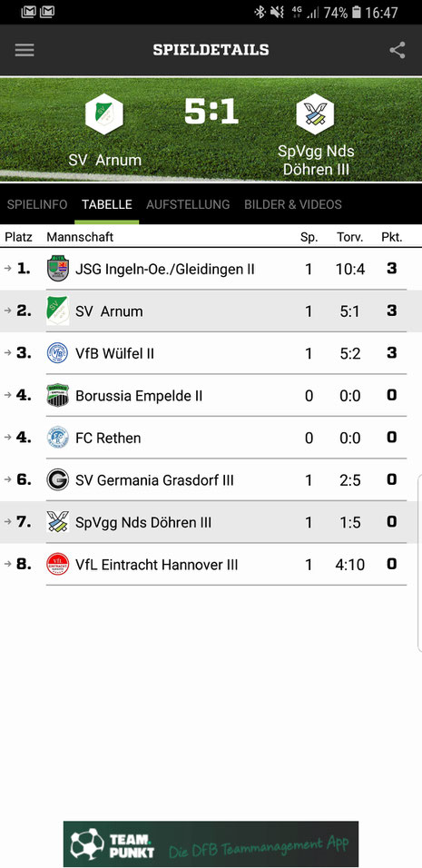Open VfL Eintracht Hannover III team name
Screen dimensions: 422x868
(156, 565)
